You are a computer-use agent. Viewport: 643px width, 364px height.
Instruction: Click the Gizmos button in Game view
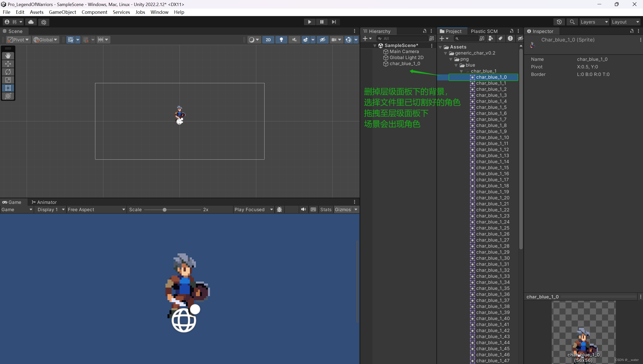click(x=343, y=209)
